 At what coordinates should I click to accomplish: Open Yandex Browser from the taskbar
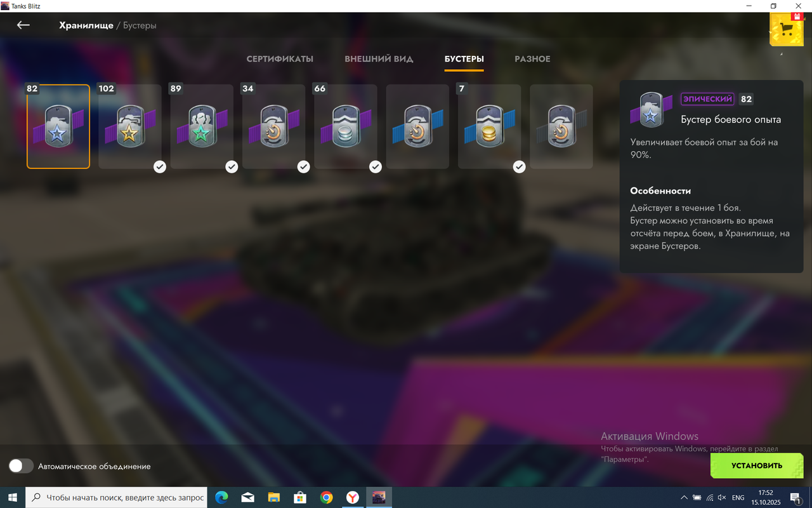click(352, 498)
